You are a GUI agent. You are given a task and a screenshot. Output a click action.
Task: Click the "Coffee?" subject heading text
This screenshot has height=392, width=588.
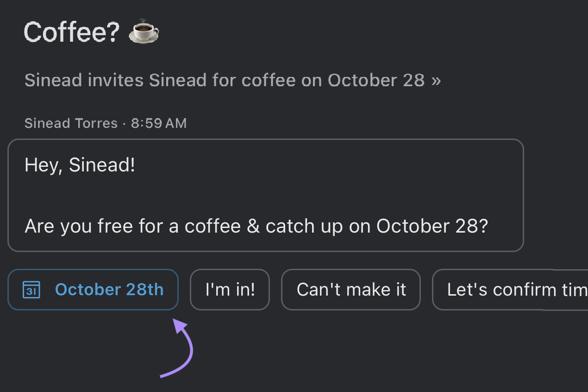pyautogui.click(x=71, y=32)
